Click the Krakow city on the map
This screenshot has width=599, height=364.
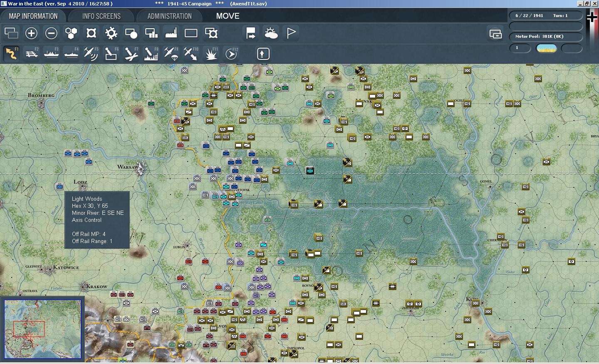pos(83,286)
